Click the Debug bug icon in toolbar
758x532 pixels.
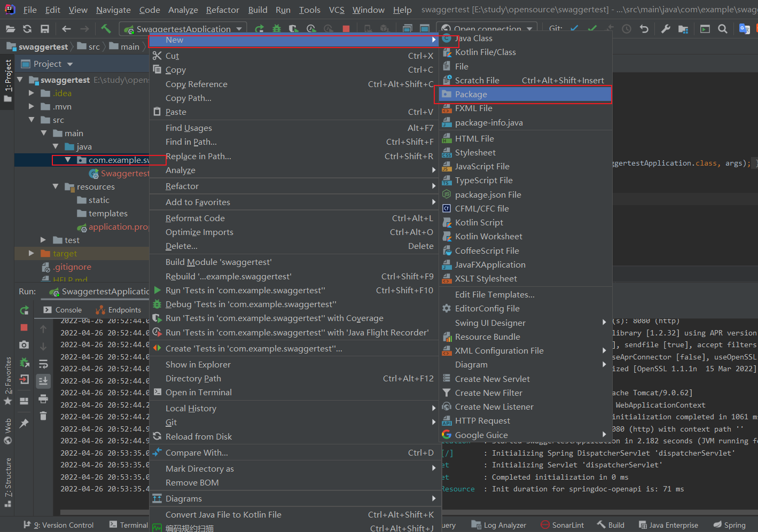(277, 29)
